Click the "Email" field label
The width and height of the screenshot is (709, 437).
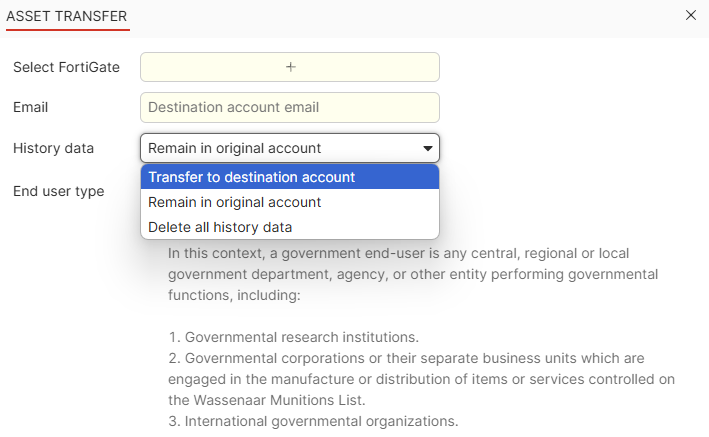point(30,107)
